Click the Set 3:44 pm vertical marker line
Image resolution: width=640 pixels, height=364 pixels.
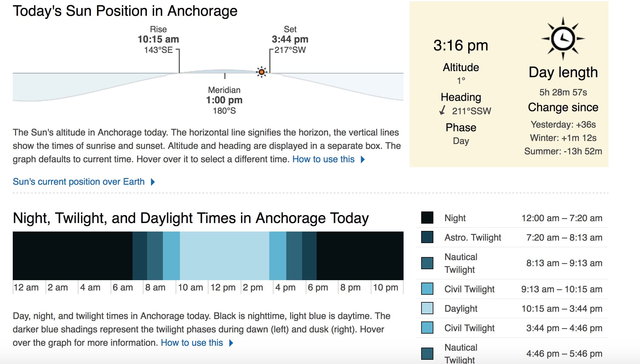(x=270, y=61)
